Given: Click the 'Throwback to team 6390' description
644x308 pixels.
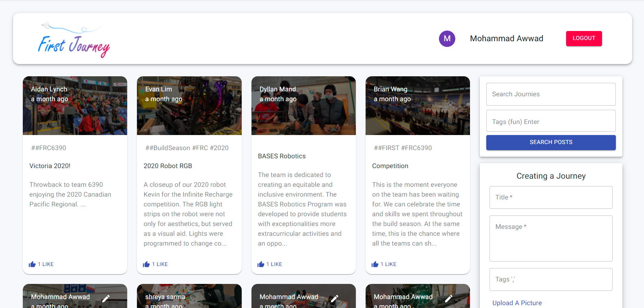Looking at the screenshot, I should tap(70, 195).
